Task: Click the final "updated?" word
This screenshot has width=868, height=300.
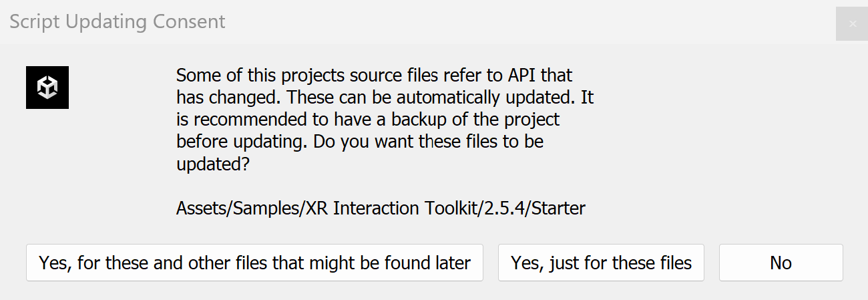Action: point(213,164)
